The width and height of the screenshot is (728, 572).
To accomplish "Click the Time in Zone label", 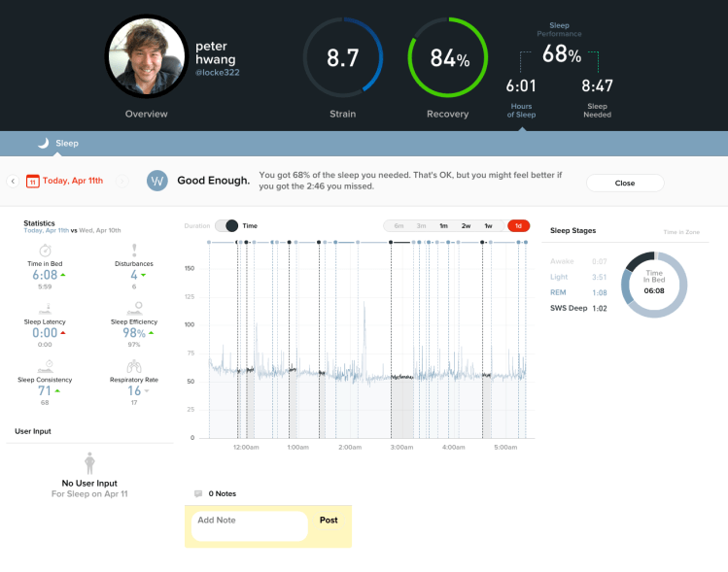I will 681,232.
